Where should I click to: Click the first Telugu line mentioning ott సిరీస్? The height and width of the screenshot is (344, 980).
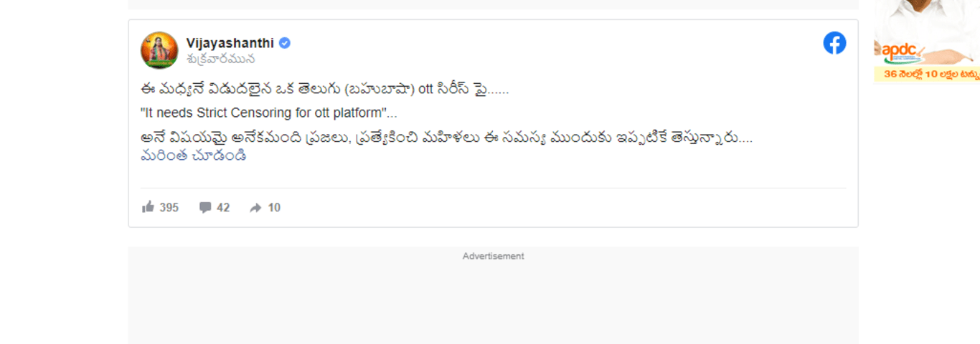[325, 90]
